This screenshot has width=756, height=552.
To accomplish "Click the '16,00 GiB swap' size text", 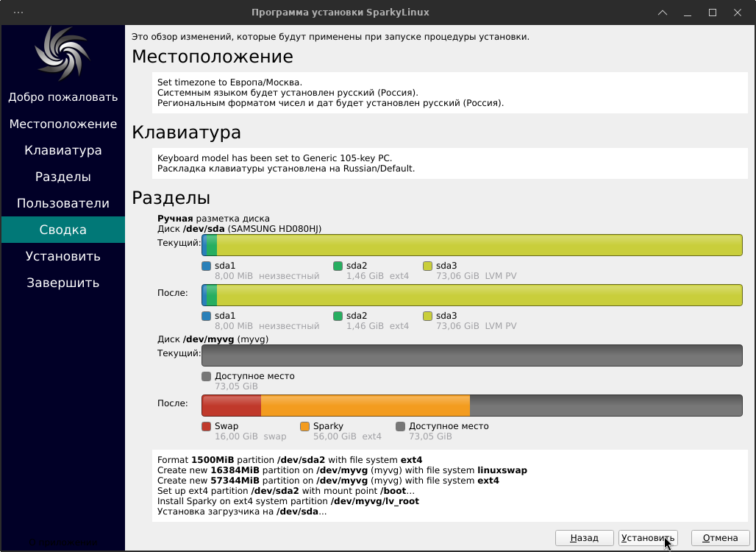I will [251, 436].
